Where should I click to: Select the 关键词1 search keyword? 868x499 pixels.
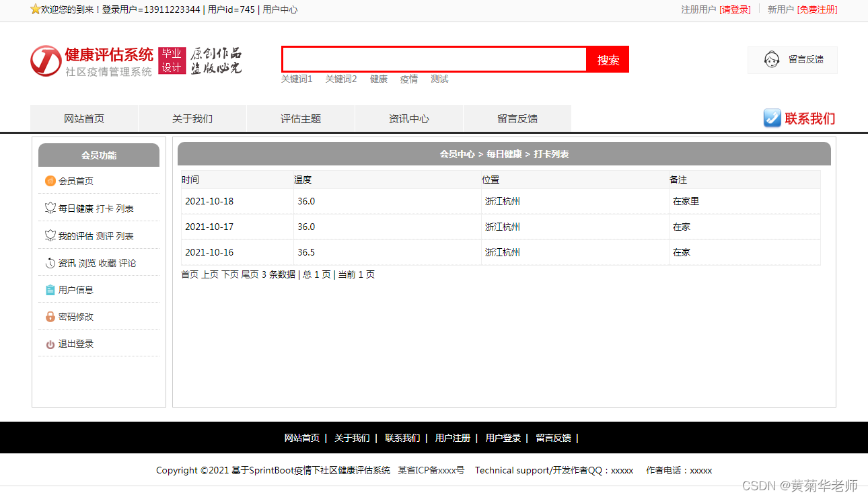[x=297, y=79]
